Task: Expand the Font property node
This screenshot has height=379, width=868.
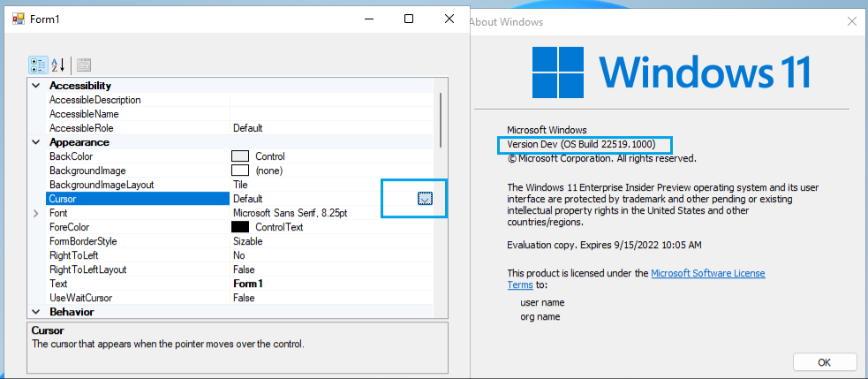Action: (x=36, y=213)
